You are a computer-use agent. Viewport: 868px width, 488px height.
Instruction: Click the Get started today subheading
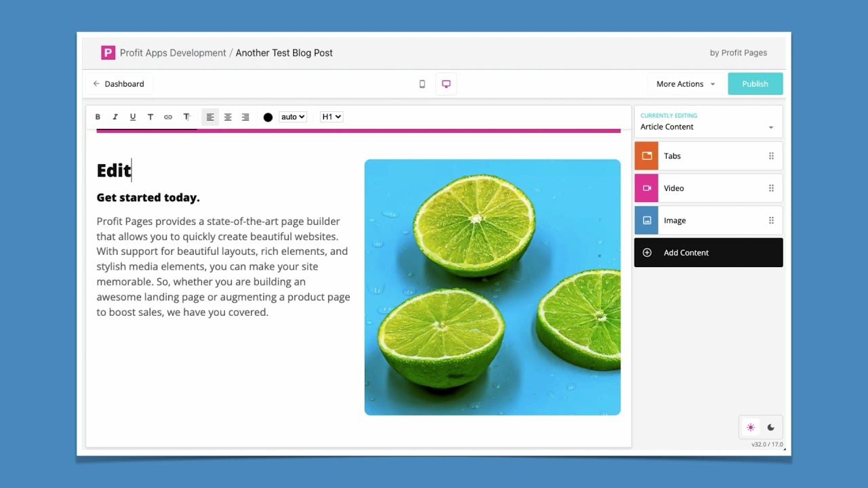[148, 198]
